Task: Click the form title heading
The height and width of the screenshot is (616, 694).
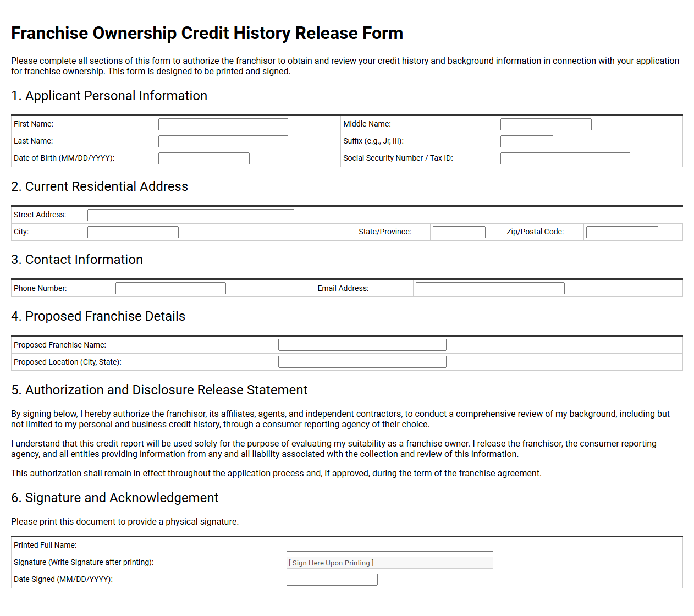Action: 207,33
